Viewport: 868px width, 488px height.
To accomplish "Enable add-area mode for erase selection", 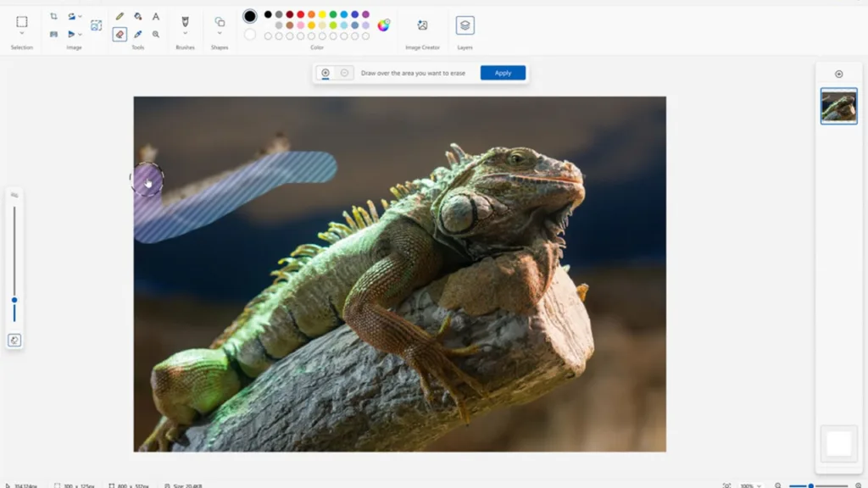I will tap(325, 73).
